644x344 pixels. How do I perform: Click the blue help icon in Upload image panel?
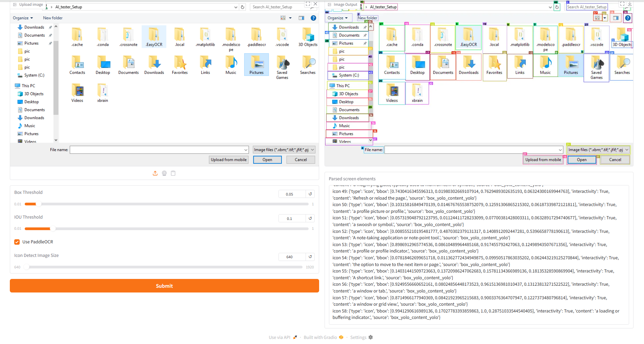(313, 18)
